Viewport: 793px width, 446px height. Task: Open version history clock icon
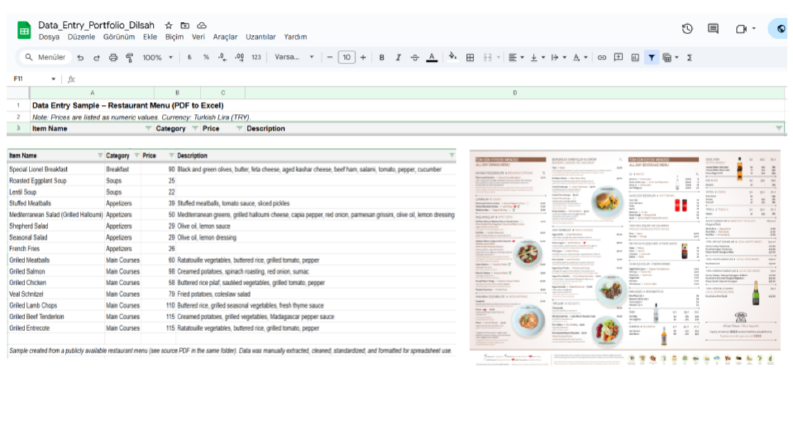687,29
